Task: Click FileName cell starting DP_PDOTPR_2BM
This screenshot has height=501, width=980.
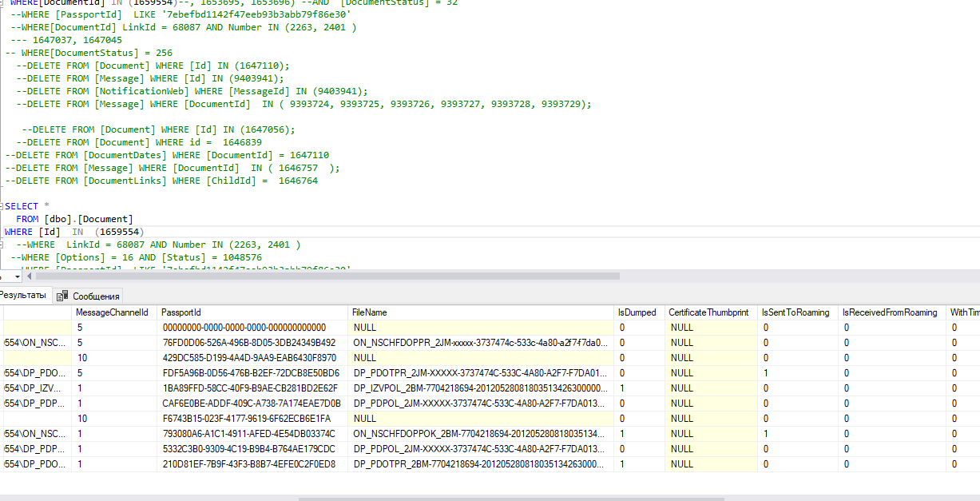Action: click(x=482, y=464)
